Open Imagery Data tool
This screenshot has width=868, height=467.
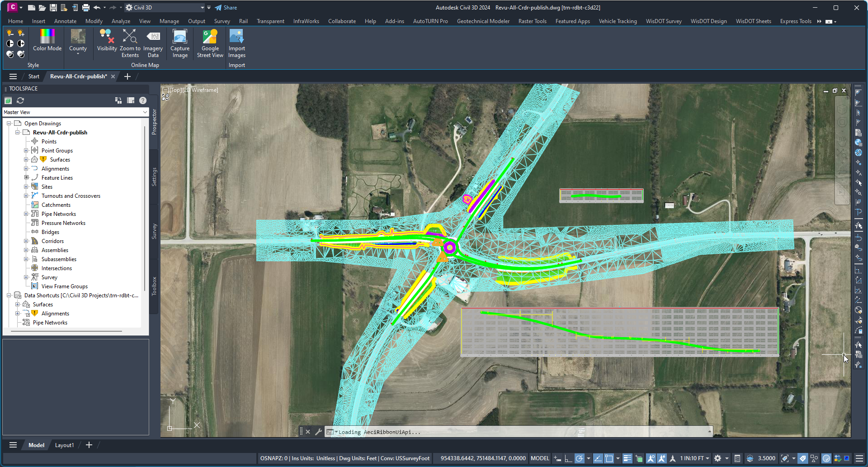[x=153, y=43]
